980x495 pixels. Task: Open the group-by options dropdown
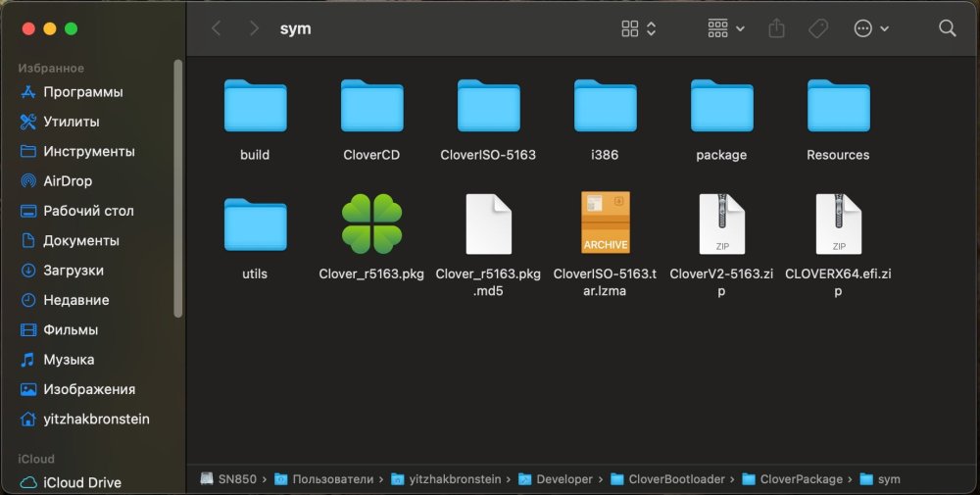click(x=725, y=28)
